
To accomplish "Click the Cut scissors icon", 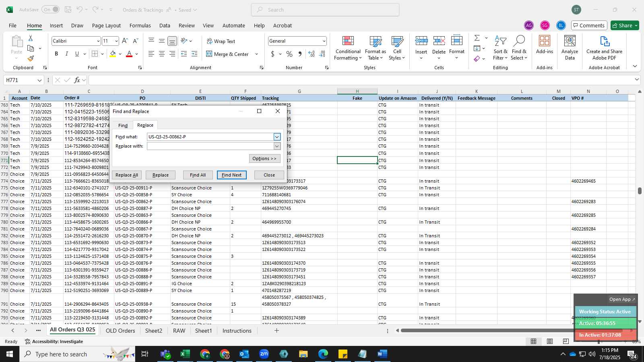I will [x=31, y=38].
